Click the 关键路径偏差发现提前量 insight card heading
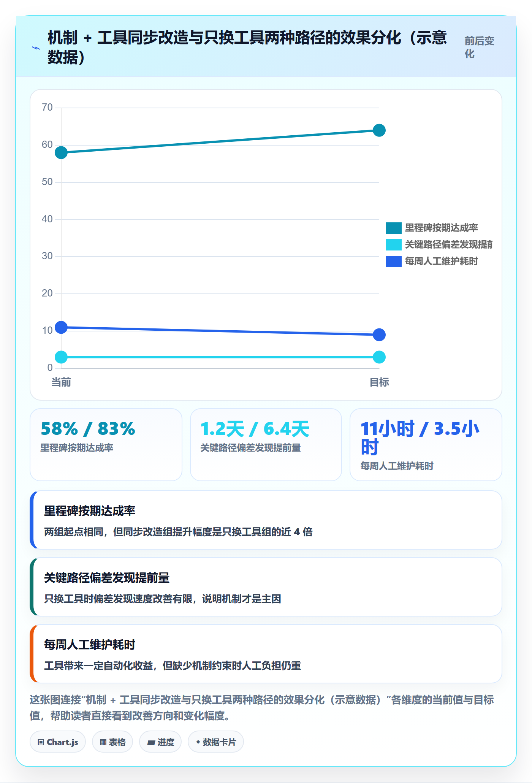Screen dimensions: 532x783 coord(107,578)
